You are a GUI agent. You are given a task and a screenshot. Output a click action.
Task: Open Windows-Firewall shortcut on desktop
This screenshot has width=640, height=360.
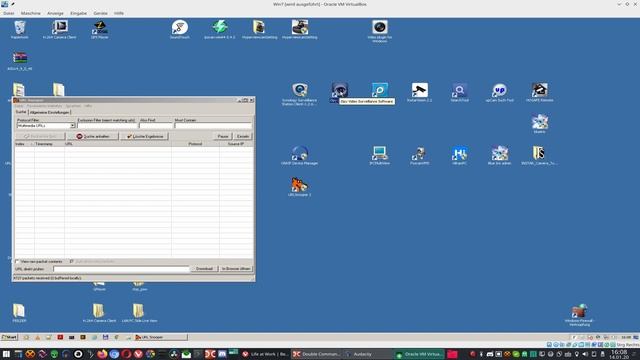tap(579, 315)
